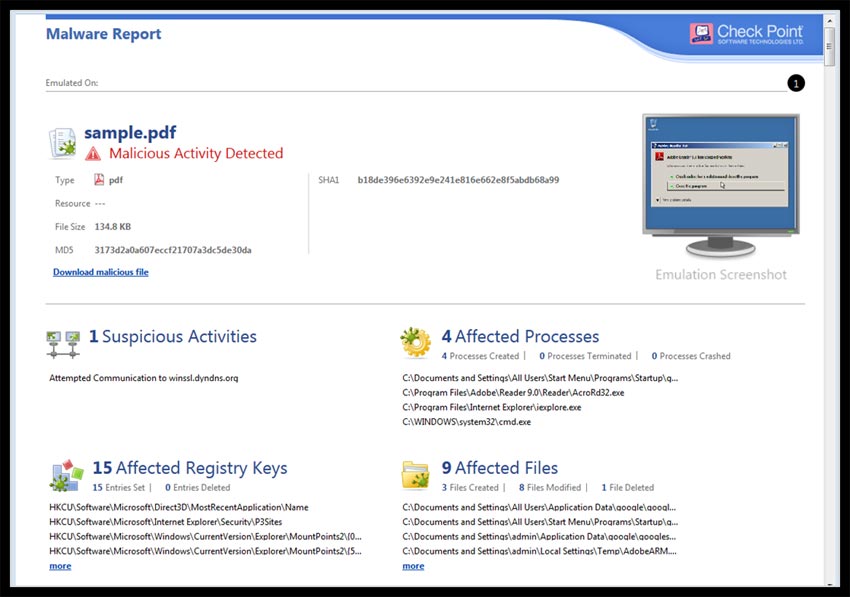Click the red malicious activity warning icon

click(x=93, y=154)
